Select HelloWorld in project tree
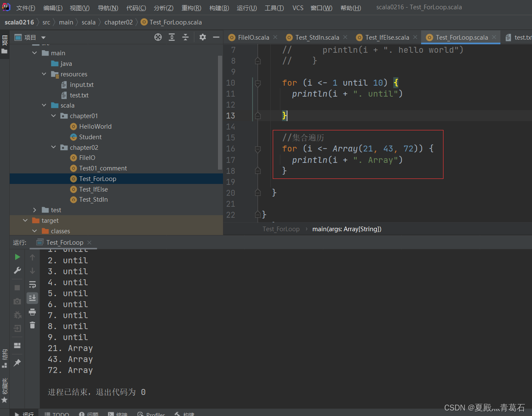Image resolution: width=532 pixels, height=416 pixels. coord(95,127)
